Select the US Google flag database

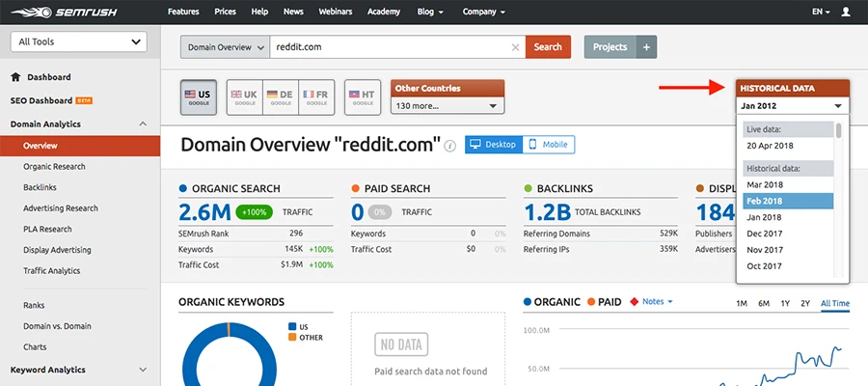198,96
